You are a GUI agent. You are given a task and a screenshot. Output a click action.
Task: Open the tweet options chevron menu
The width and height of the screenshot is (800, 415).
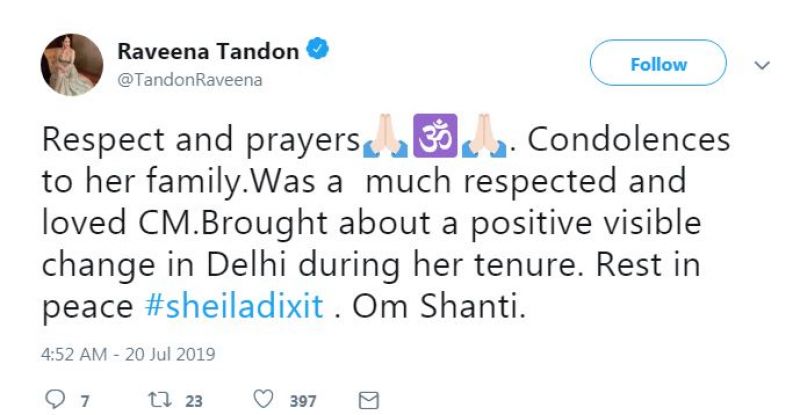click(x=762, y=65)
